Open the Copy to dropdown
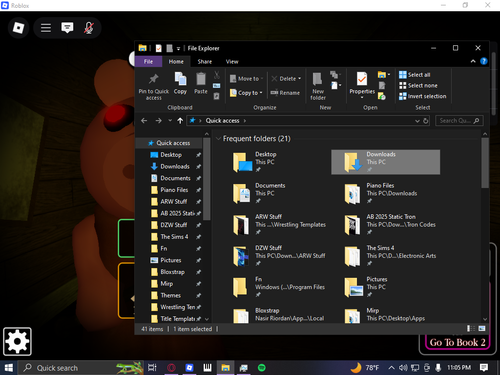Viewport: 500px width, 375px height. [x=246, y=93]
